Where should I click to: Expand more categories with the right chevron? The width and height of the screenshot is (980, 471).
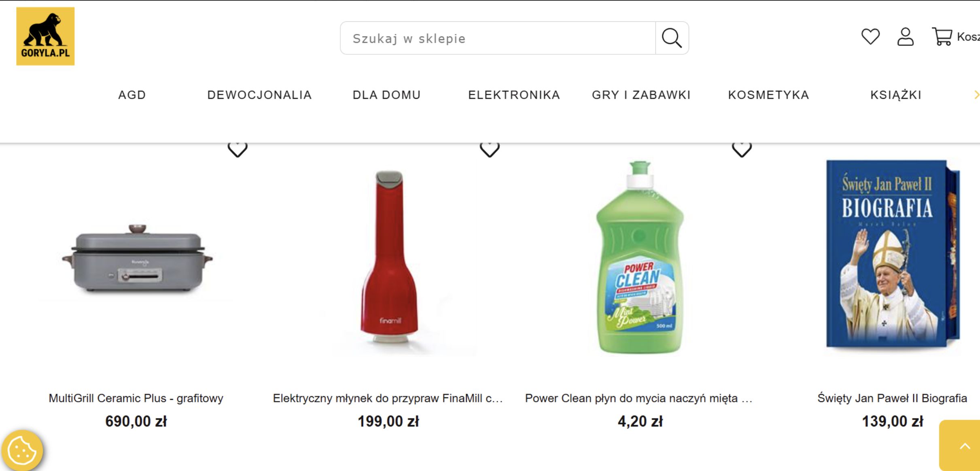[975, 95]
